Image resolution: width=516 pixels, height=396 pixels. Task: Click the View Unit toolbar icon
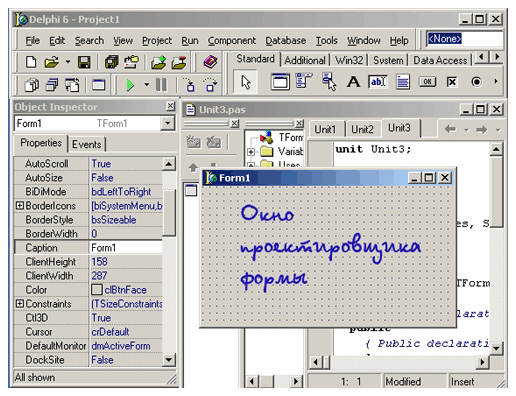tap(32, 85)
